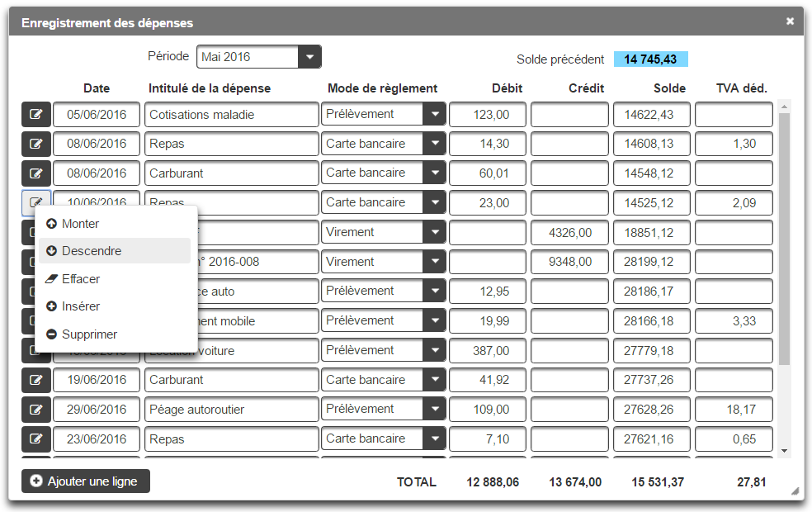The width and height of the screenshot is (812, 512).
Task: Click the solde field 27621,16
Action: [651, 439]
